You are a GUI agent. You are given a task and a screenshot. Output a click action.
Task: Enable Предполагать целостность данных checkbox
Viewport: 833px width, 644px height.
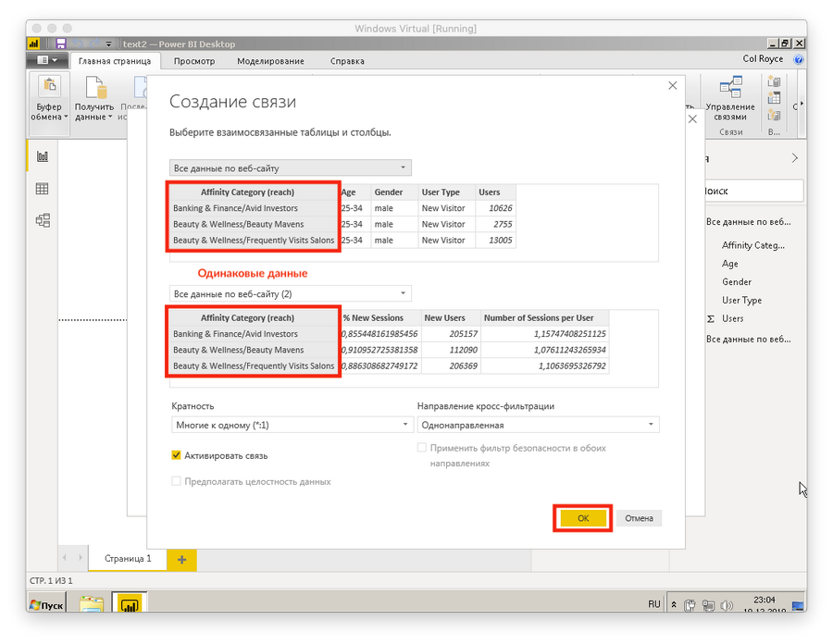[x=176, y=481]
